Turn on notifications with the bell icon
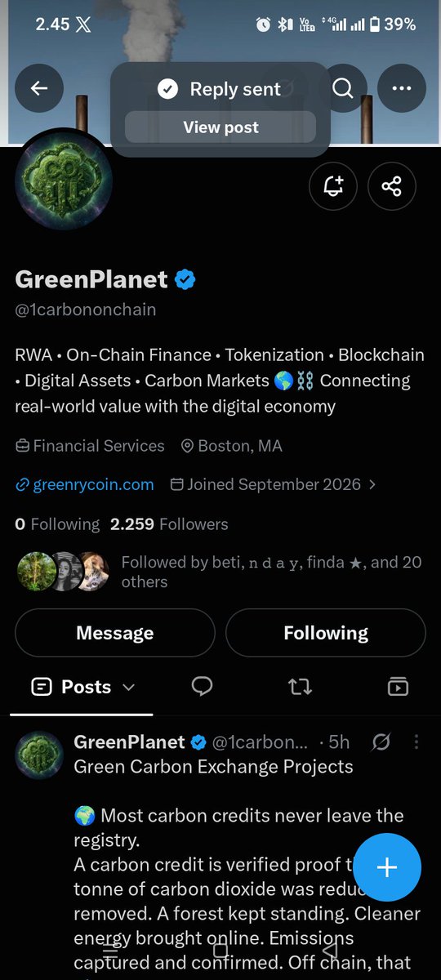 click(333, 186)
